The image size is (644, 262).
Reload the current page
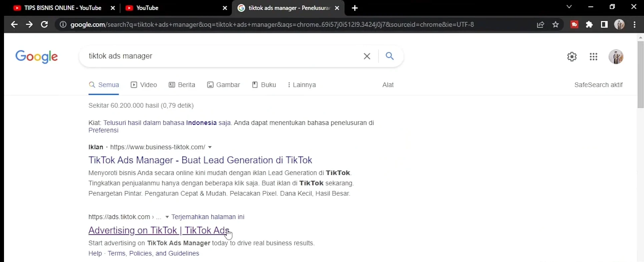[44, 24]
